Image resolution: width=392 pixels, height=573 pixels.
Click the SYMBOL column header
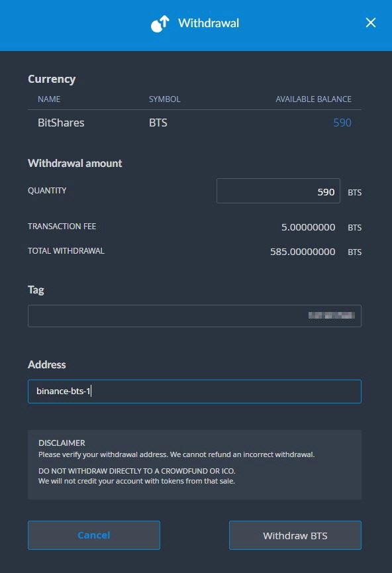164,99
